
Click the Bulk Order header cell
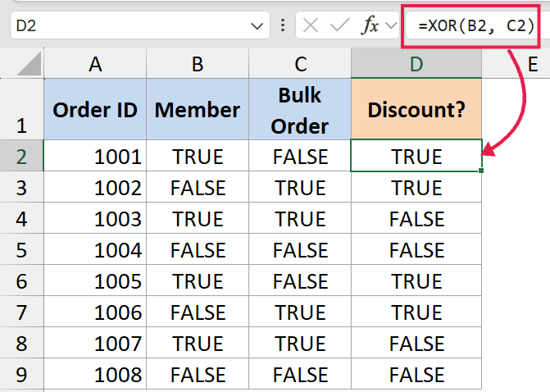300,109
